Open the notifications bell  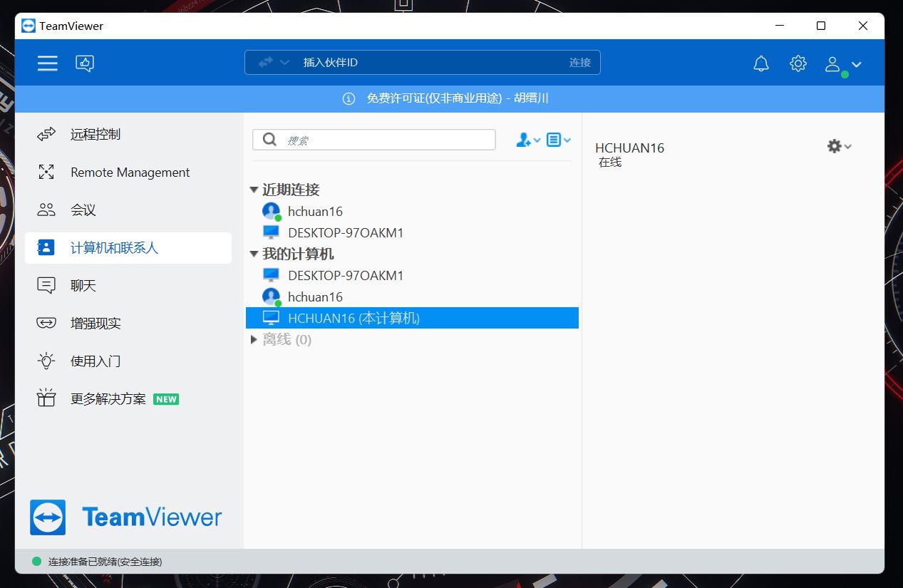pos(761,63)
